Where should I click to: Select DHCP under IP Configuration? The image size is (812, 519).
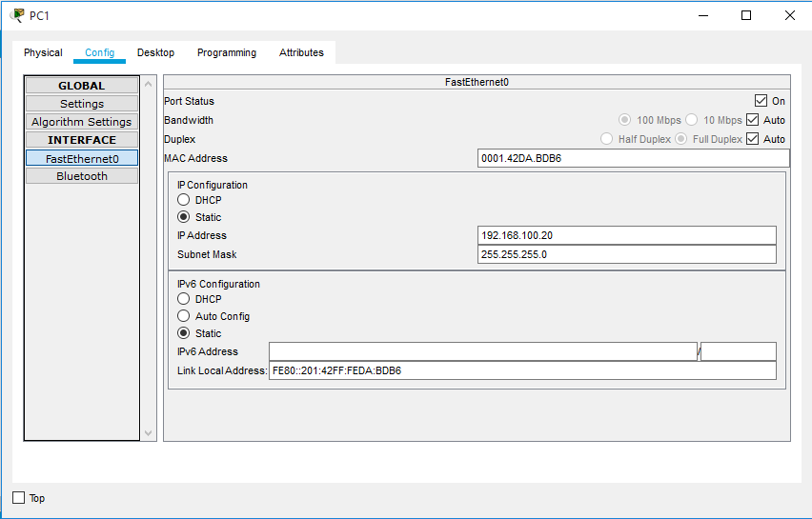click(184, 200)
